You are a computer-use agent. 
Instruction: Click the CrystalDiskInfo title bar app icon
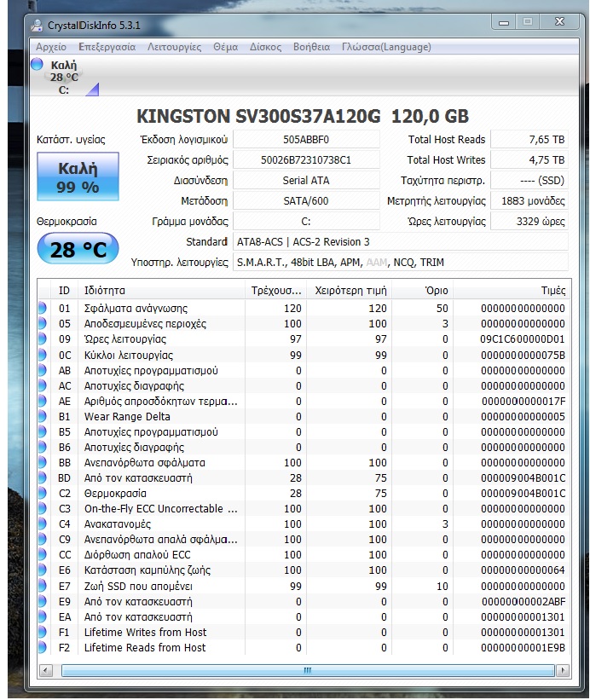pos(37,25)
